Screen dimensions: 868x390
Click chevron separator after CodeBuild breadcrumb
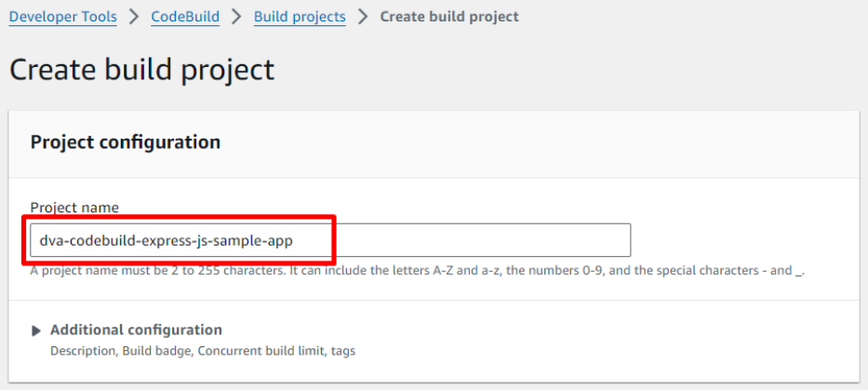(236, 17)
